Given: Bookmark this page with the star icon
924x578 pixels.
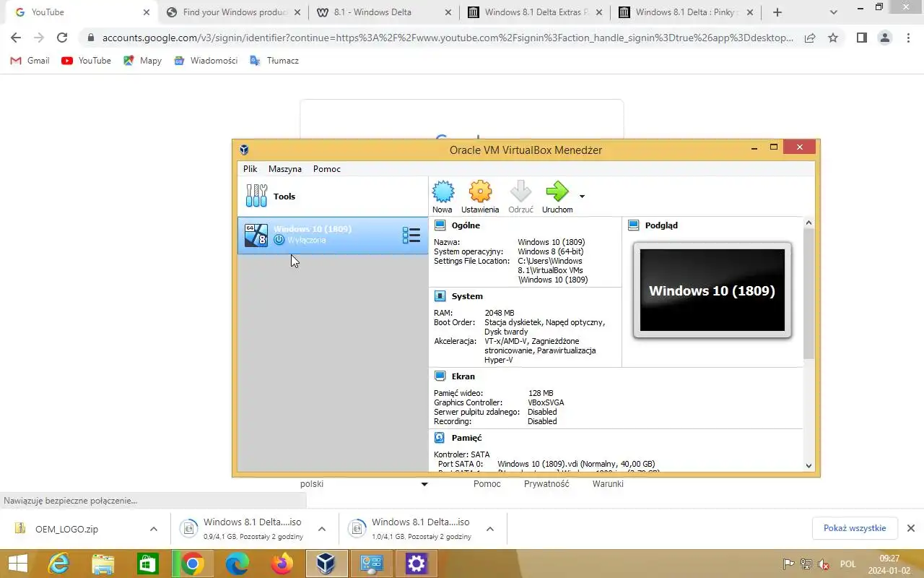Looking at the screenshot, I should point(833,38).
